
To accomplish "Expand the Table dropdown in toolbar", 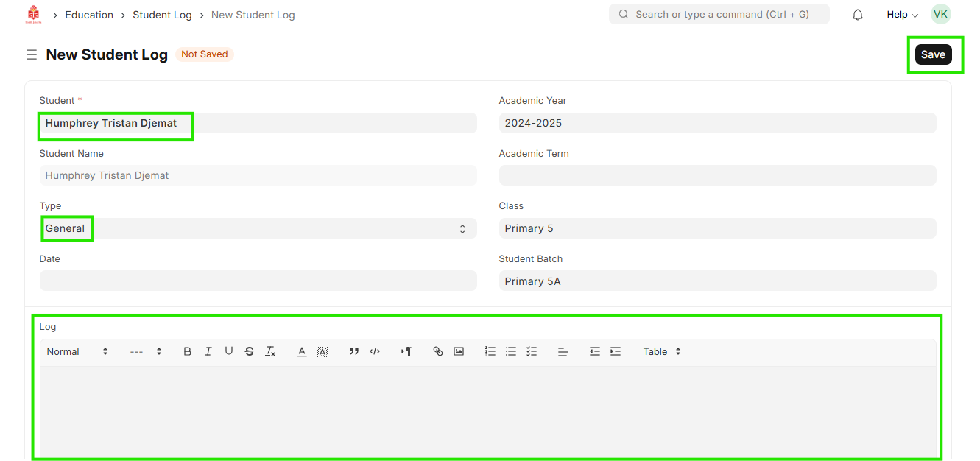I will 662,352.
